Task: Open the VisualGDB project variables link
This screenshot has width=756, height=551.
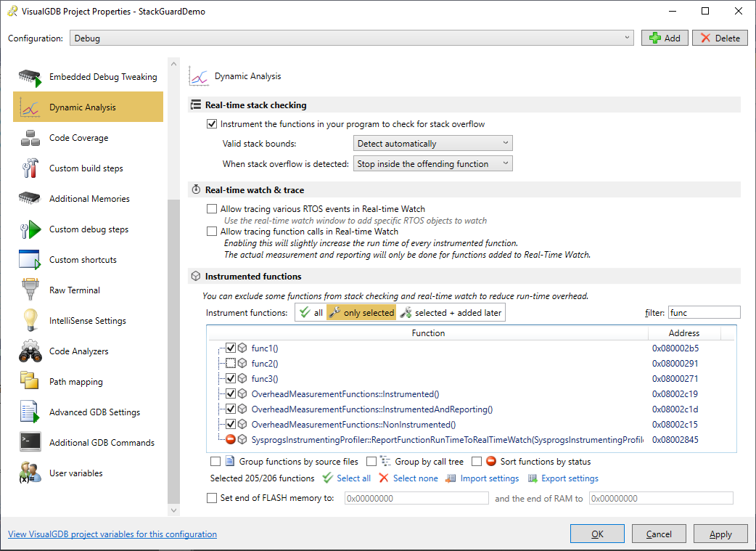Action: click(x=112, y=534)
